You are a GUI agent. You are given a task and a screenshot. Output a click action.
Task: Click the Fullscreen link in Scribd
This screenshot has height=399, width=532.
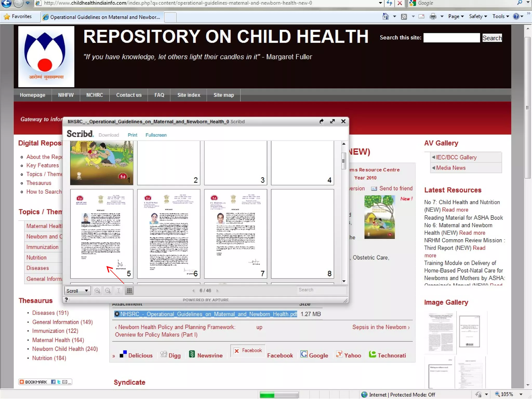click(156, 135)
